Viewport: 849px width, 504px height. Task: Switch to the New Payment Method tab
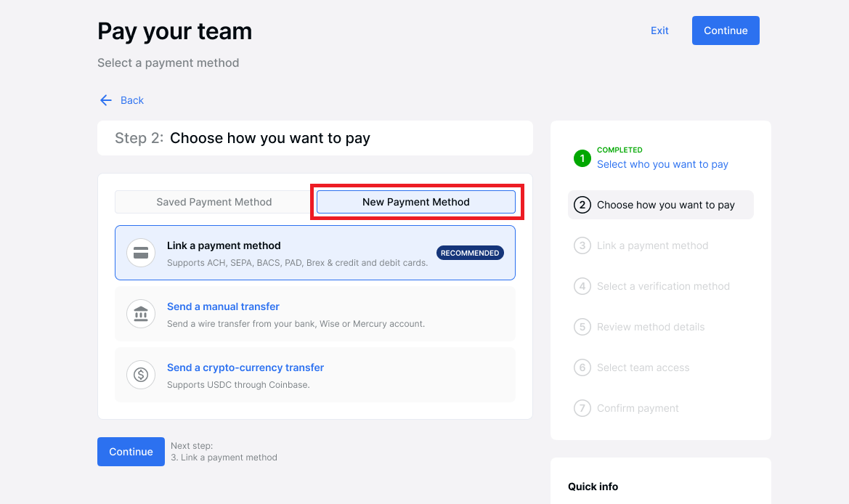[416, 202]
